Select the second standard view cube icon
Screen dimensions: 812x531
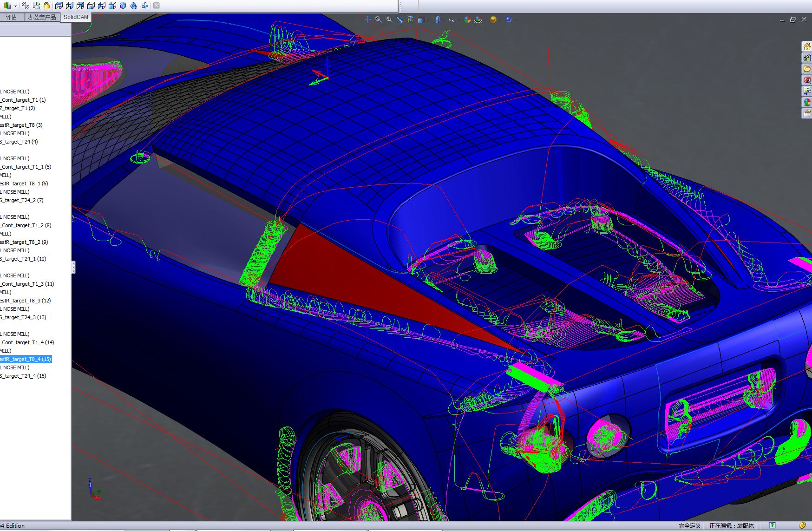70,6
